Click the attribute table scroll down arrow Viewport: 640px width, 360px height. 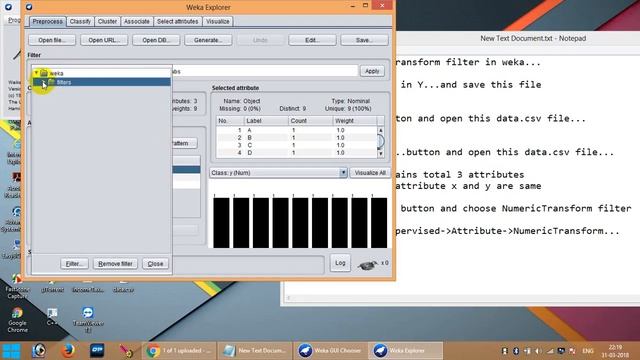[380, 153]
